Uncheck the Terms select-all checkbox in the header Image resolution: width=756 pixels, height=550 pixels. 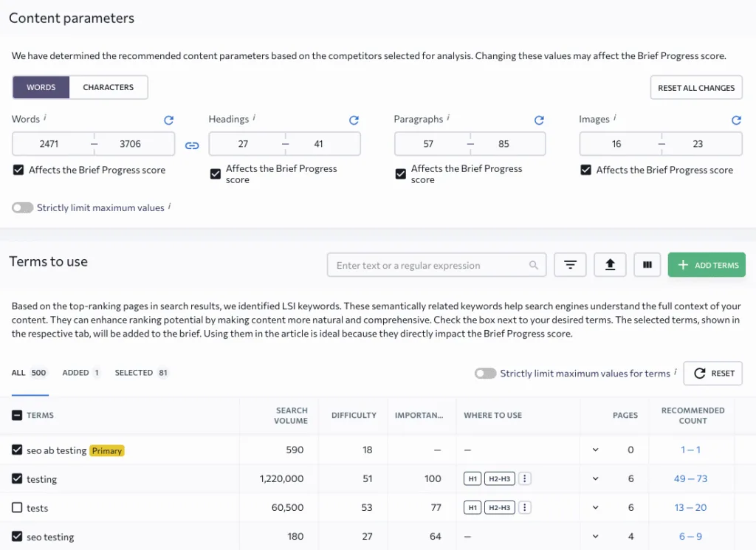tap(16, 415)
